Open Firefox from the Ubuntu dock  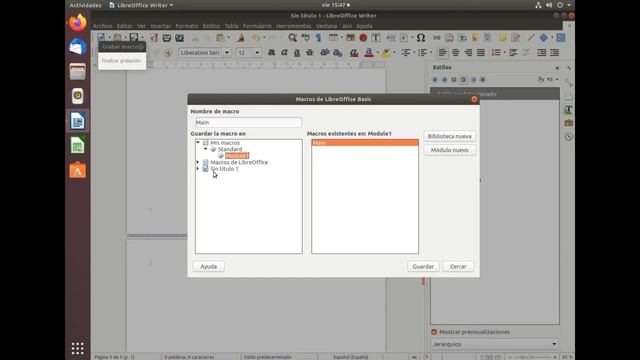[x=78, y=23]
